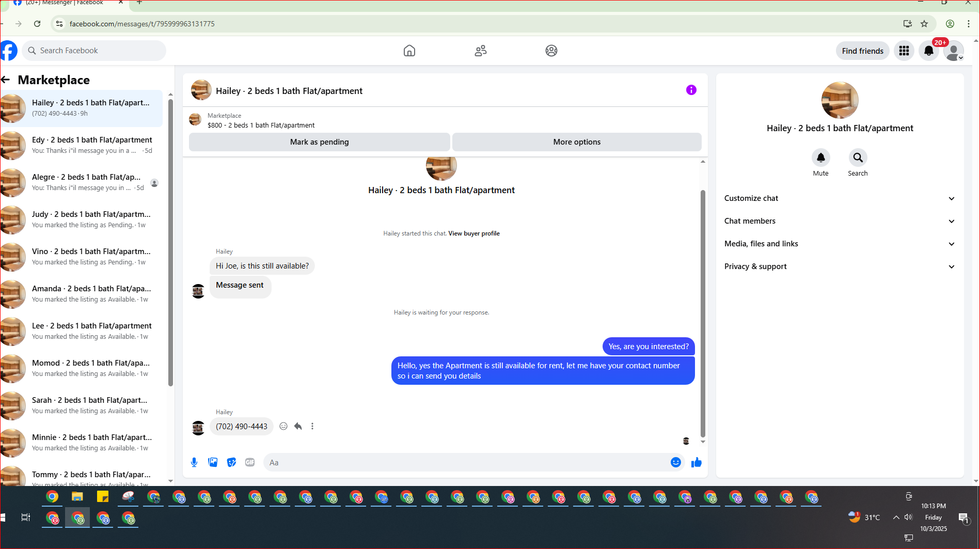Open more options for phone number message
Viewport: 980px width, 549px height.
coord(312,426)
